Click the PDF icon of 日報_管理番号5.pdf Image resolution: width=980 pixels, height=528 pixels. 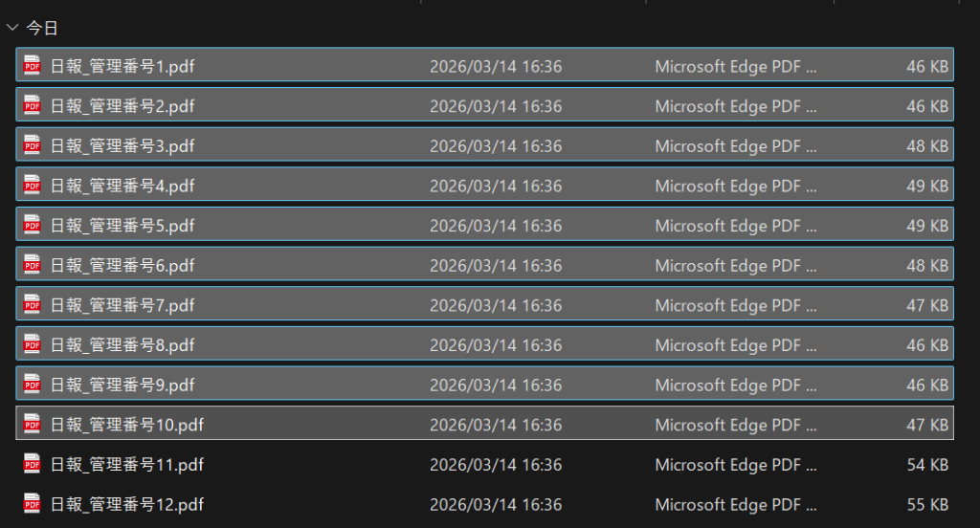click(33, 225)
